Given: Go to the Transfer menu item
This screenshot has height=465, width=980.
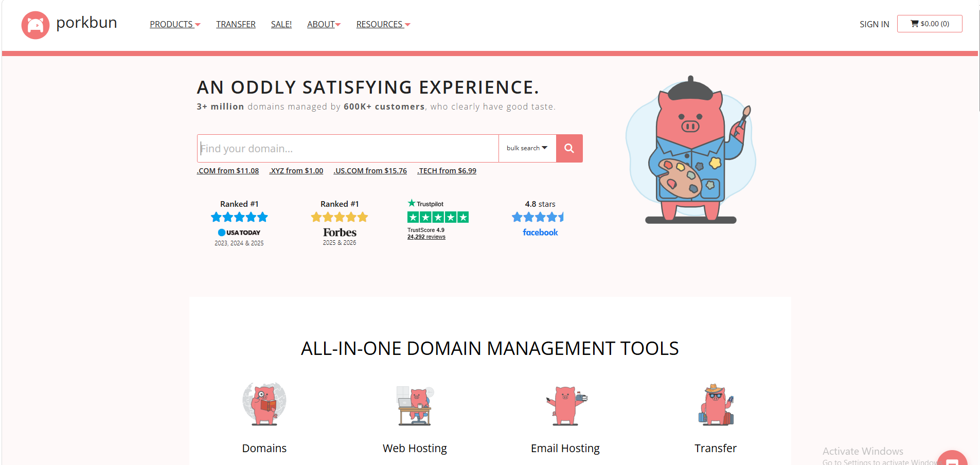Looking at the screenshot, I should [236, 24].
